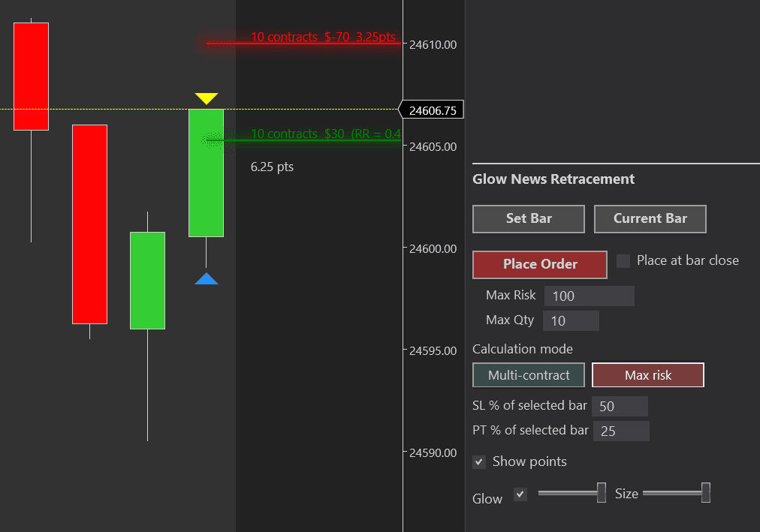The width and height of the screenshot is (760, 532).
Task: Click the Current Bar button
Action: click(650, 218)
